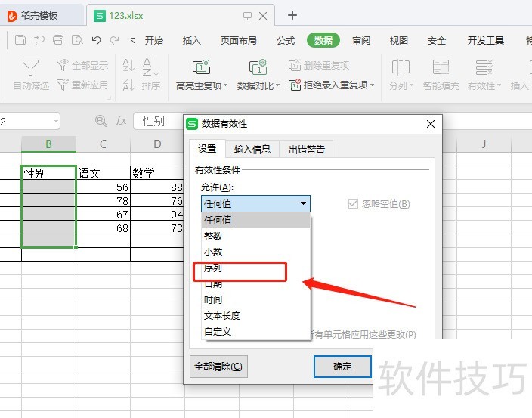Click the new tab plus icon
This screenshot has height=418, width=532.
292,15
